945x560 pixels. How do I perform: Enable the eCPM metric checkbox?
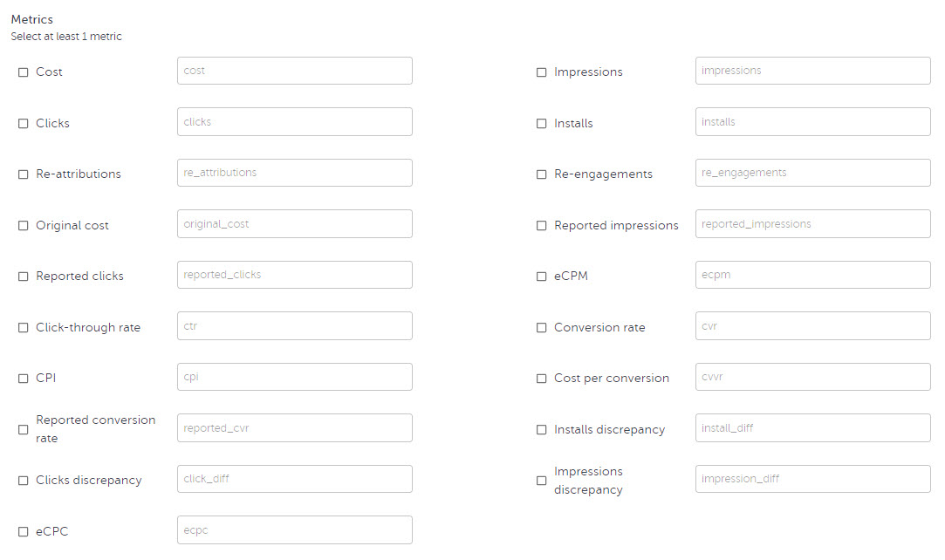pos(542,277)
